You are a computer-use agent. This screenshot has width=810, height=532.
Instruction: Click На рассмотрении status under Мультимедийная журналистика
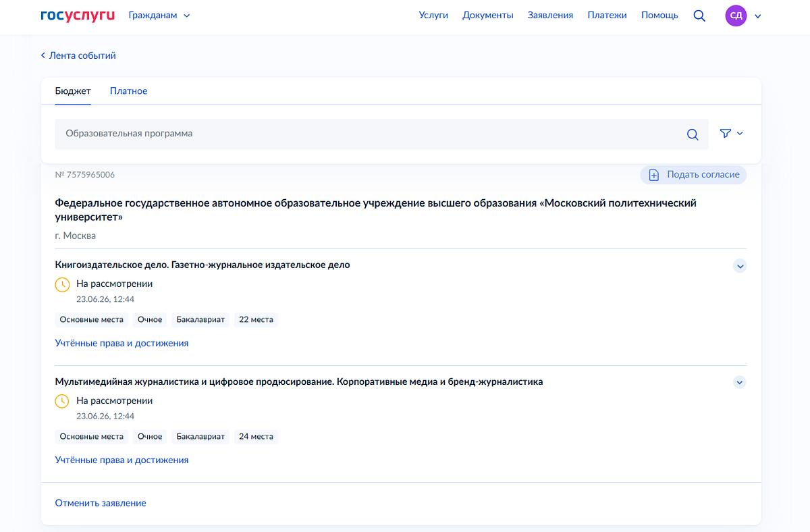(114, 400)
